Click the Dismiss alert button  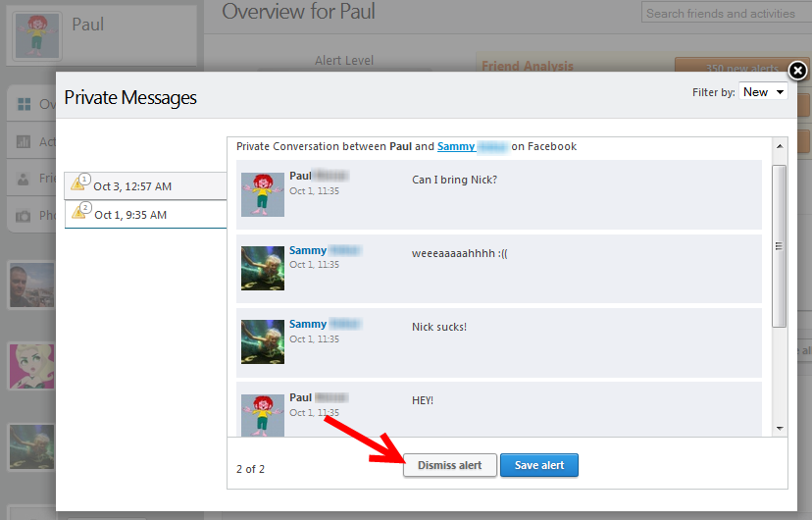point(449,465)
